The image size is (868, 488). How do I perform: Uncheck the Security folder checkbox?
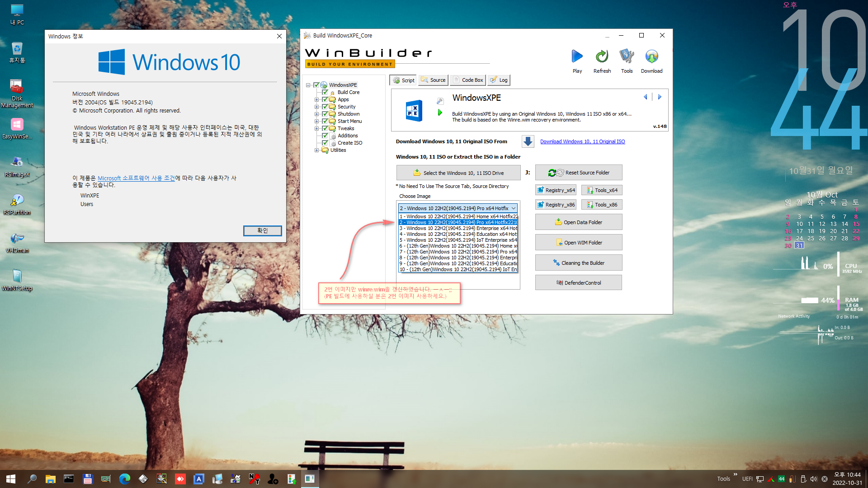(x=325, y=107)
